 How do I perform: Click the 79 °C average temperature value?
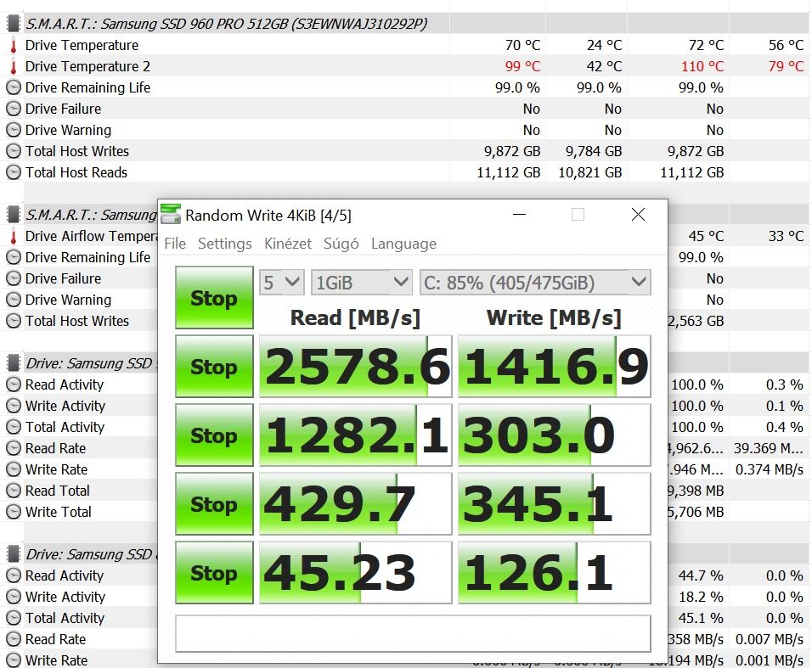(786, 66)
